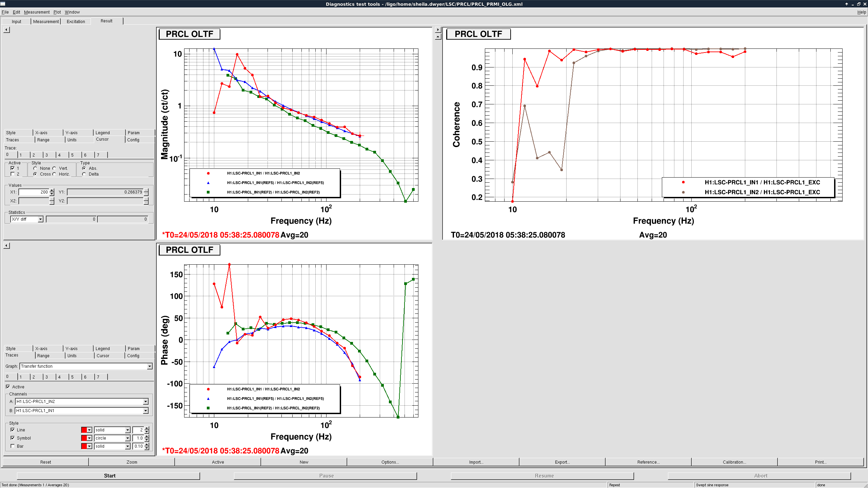This screenshot has height=488, width=868.
Task: Click the Export... button
Action: (x=562, y=462)
